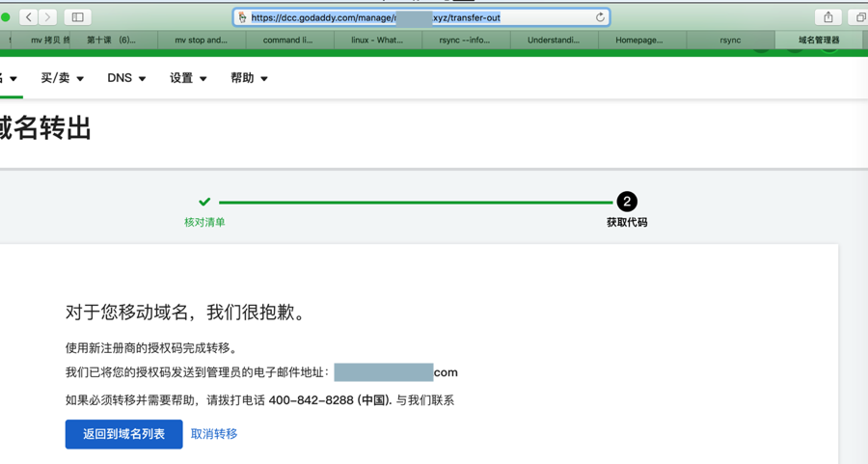Switch to the "Homepage..." tab
The height and width of the screenshot is (464, 868).
click(x=641, y=40)
